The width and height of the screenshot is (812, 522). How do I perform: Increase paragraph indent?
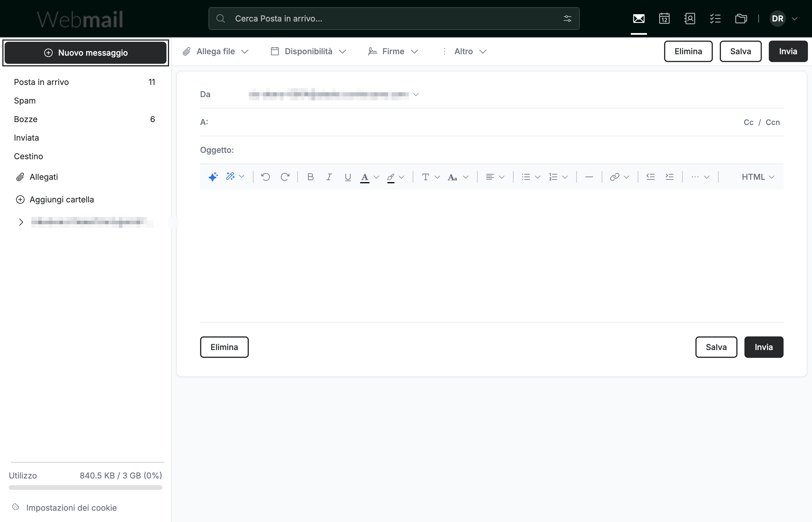click(669, 177)
